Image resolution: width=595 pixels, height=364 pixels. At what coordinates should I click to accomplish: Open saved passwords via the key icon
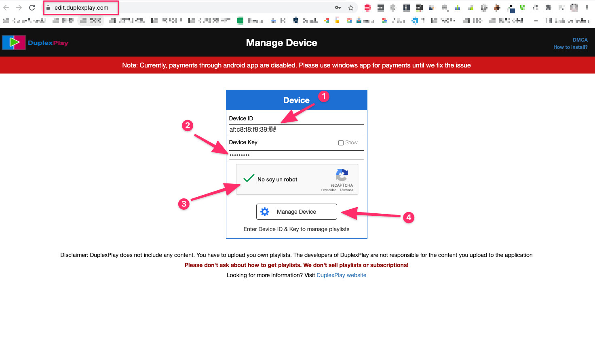(x=338, y=8)
